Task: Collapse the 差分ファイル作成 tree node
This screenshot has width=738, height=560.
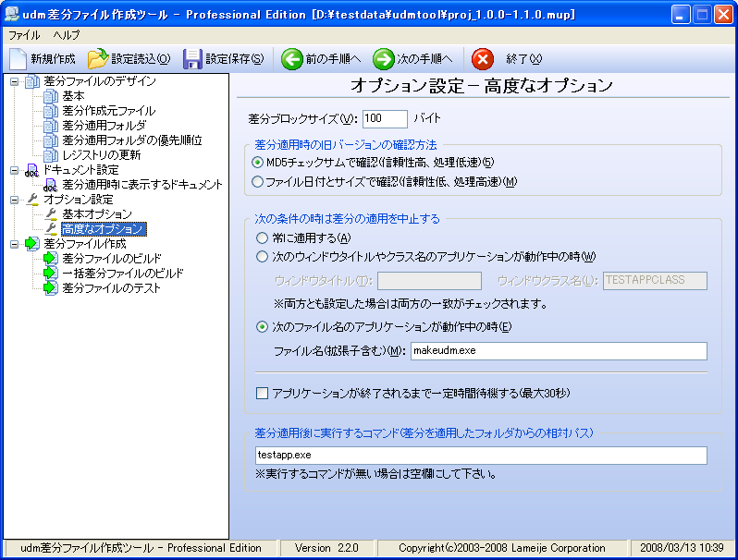Action: coord(14,244)
